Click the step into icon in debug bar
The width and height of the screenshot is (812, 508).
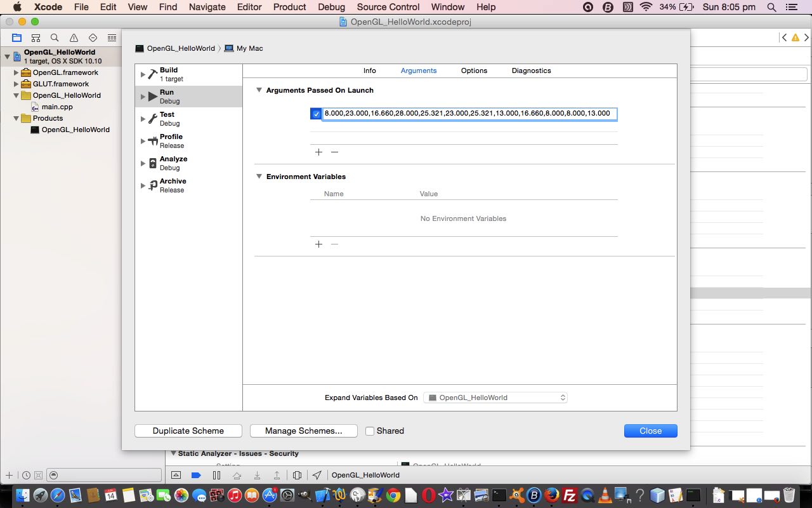click(257, 475)
